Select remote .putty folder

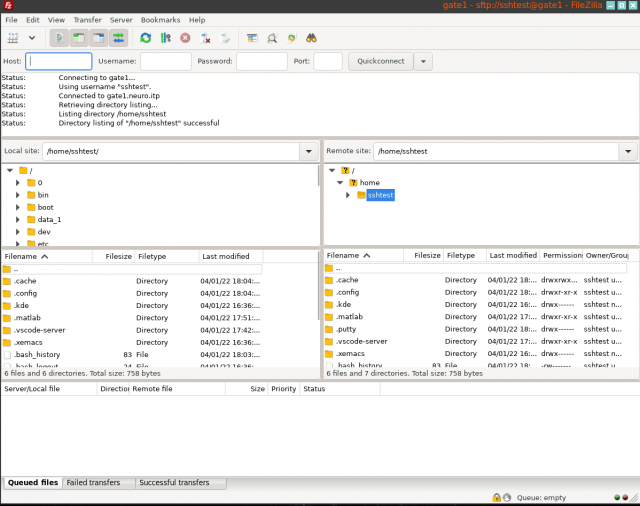[x=475, y=329]
